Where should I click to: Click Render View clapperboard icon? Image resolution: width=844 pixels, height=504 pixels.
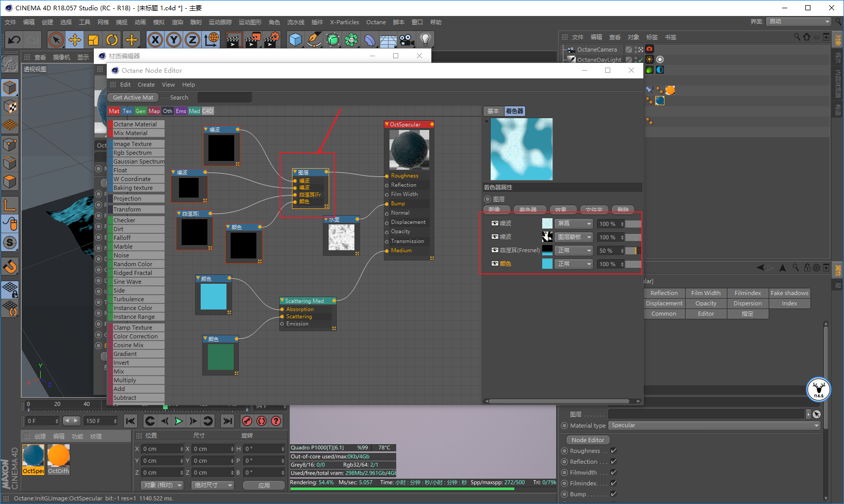point(234,40)
